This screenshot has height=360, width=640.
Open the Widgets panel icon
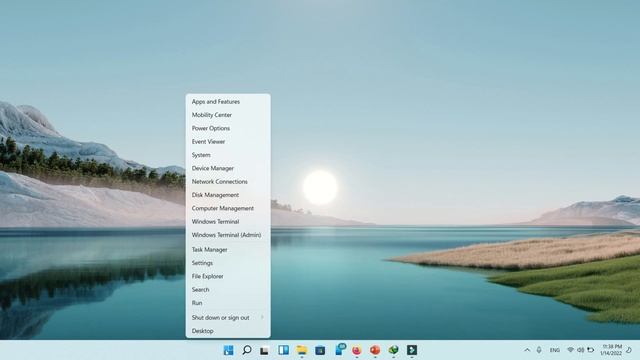point(283,350)
